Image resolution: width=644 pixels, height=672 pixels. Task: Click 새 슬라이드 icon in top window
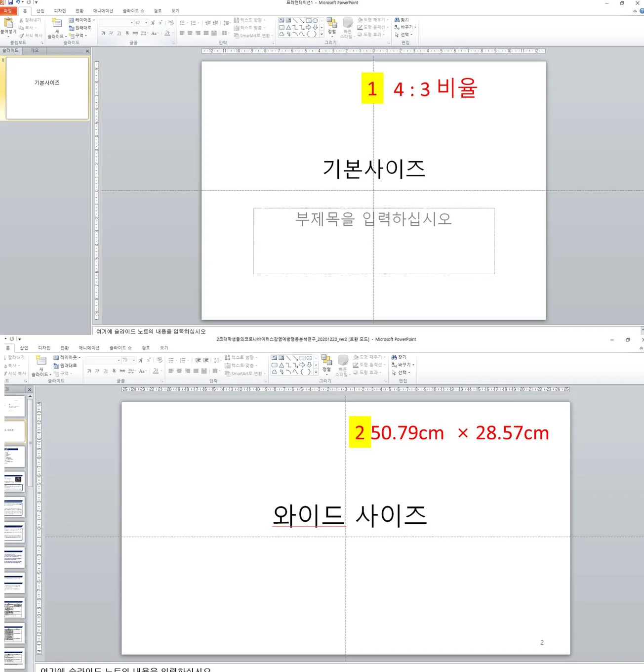57,23
